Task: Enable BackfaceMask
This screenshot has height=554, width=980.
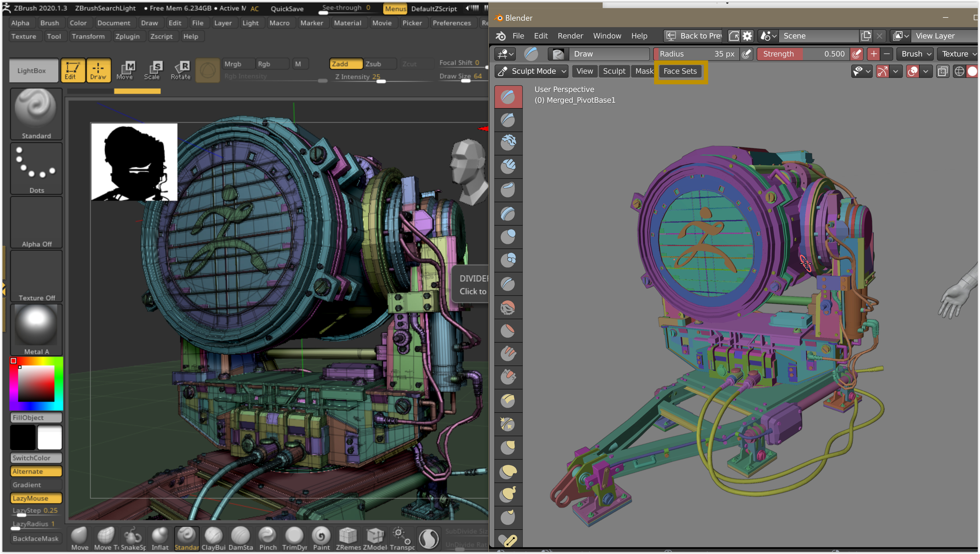Action: 35,538
